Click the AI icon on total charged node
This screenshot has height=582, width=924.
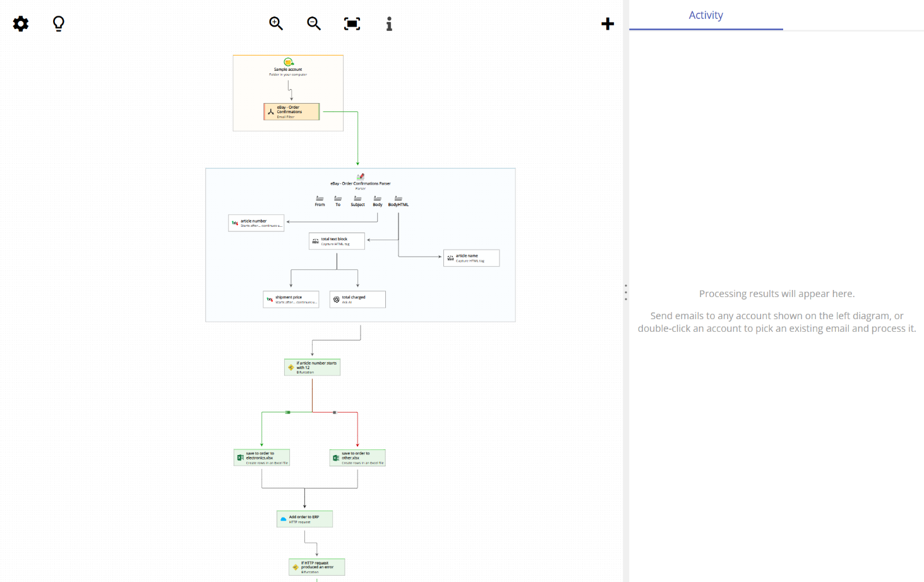[x=336, y=298]
